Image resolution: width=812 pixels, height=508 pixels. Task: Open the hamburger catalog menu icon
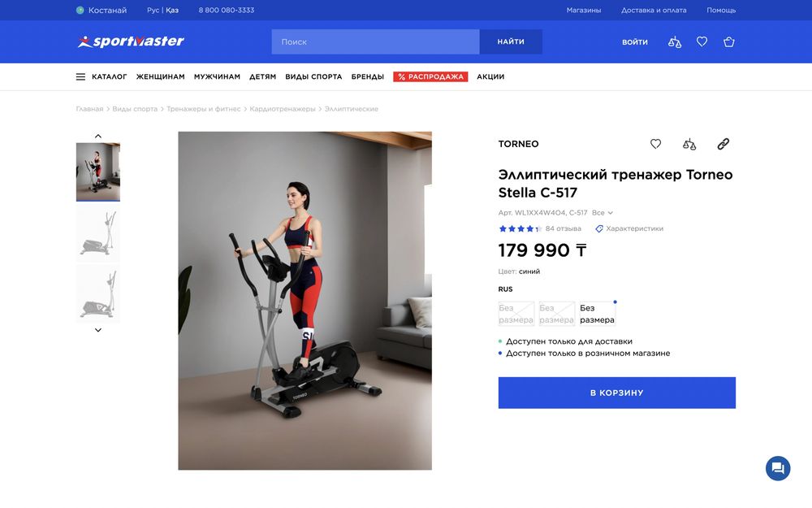80,76
